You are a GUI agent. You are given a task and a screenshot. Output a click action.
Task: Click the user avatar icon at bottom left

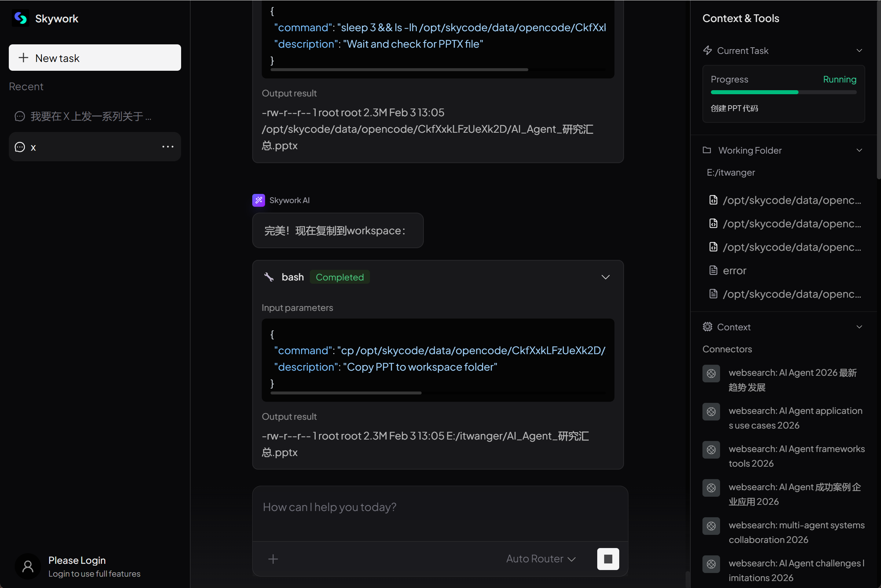pos(28,566)
